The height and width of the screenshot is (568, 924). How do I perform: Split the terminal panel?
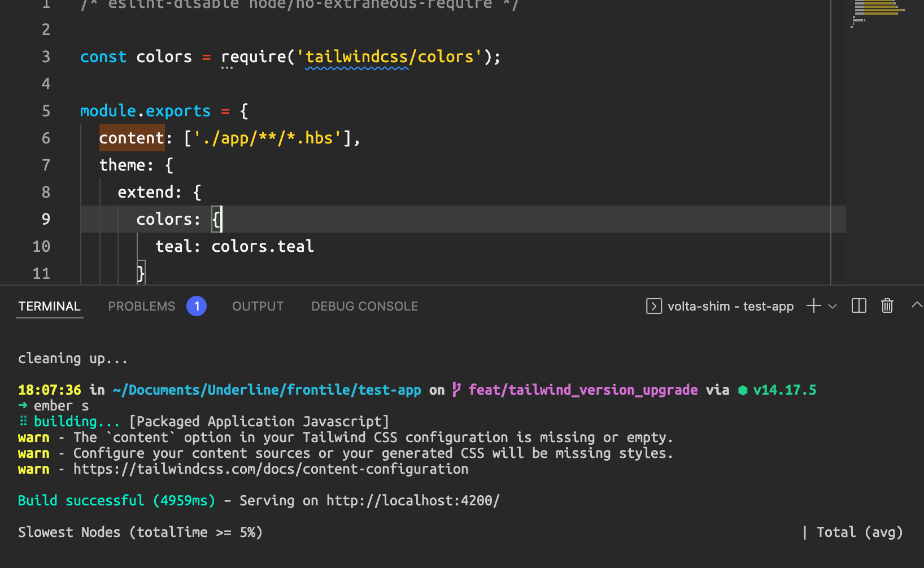point(859,306)
